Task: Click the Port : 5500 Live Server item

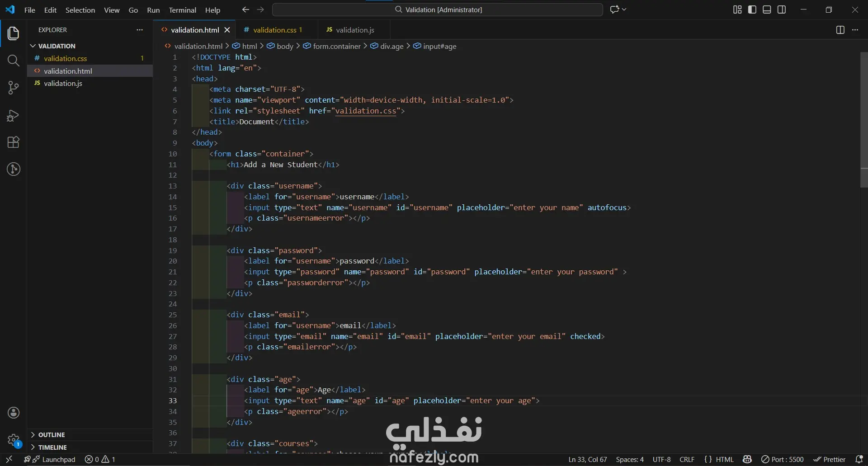Action: (x=783, y=459)
